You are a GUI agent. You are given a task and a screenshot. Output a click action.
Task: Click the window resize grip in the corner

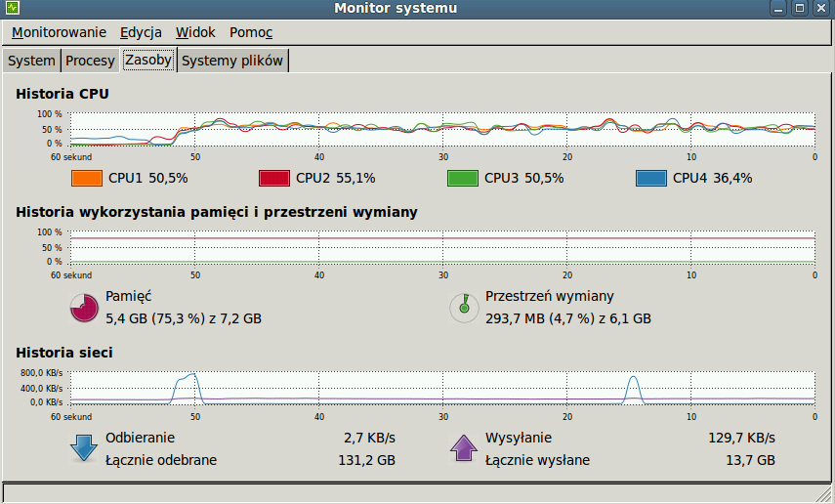pyautogui.click(x=826, y=494)
